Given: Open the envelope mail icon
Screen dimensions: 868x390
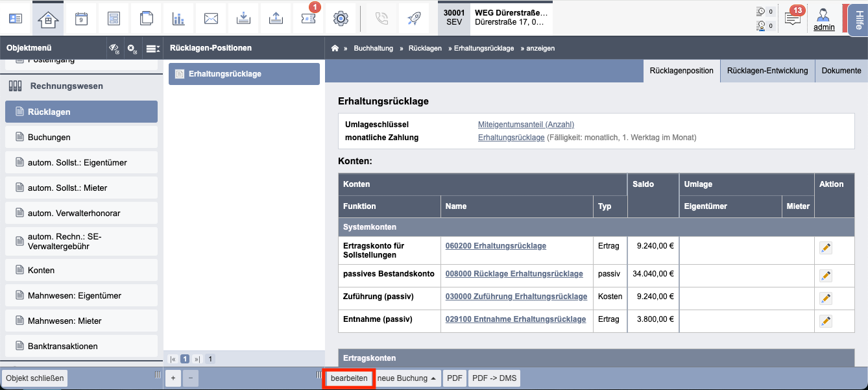Looking at the screenshot, I should click(211, 18).
